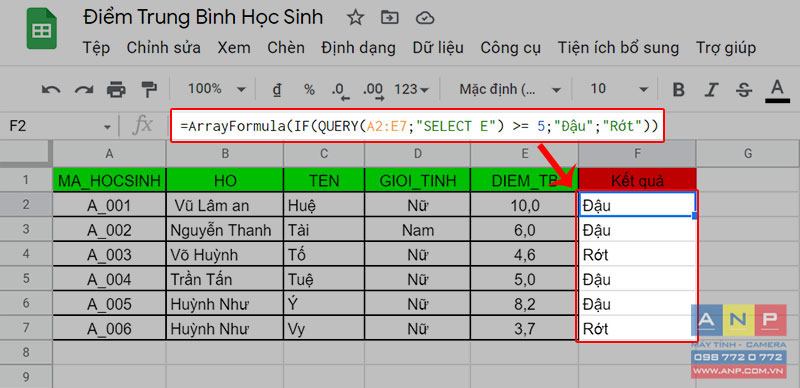Toggle italic formatting

(711, 90)
